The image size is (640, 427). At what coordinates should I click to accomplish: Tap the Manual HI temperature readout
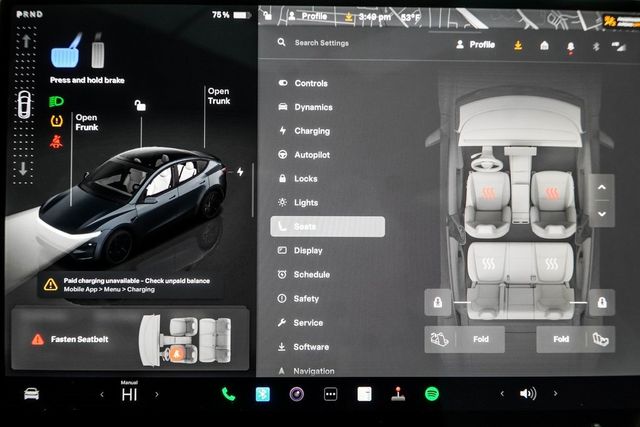coord(129,392)
